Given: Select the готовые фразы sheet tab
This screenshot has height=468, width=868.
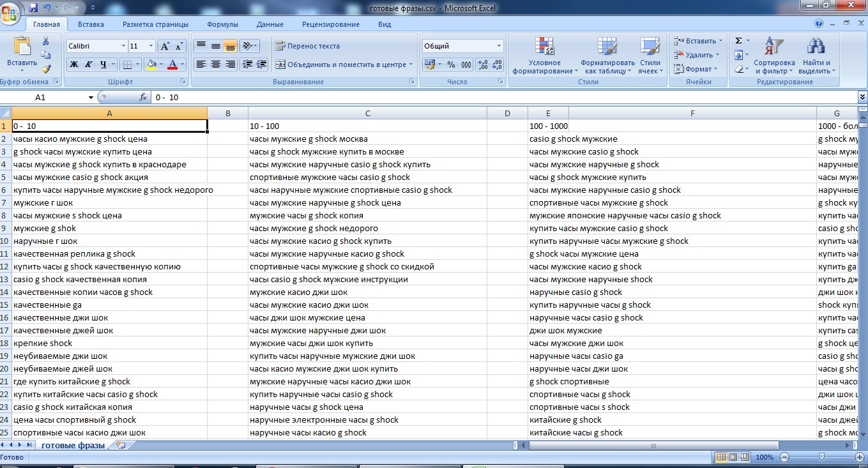Looking at the screenshot, I should tap(73, 446).
